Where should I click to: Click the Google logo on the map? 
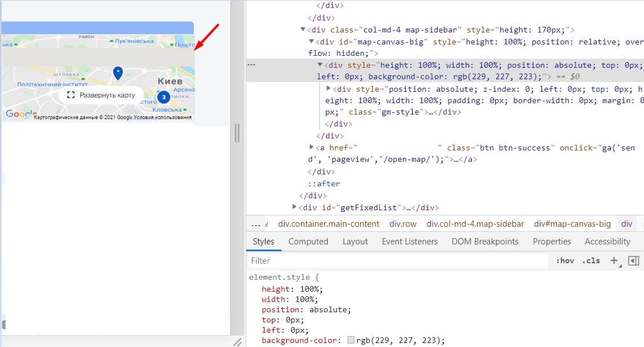tap(21, 114)
